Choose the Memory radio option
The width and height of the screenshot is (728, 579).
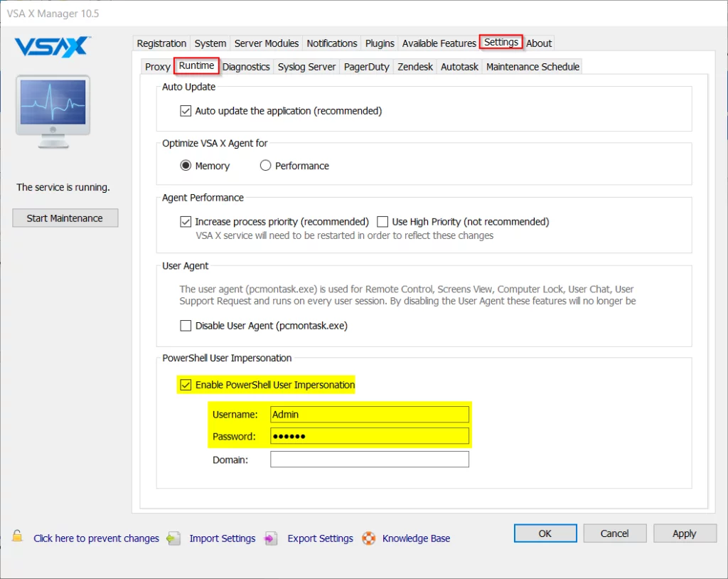coord(186,166)
